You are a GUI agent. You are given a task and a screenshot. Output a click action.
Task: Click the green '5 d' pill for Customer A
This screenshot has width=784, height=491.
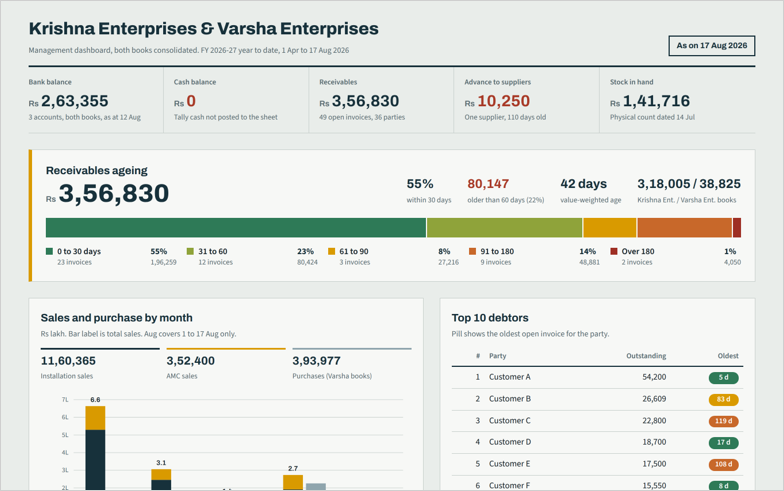(724, 378)
